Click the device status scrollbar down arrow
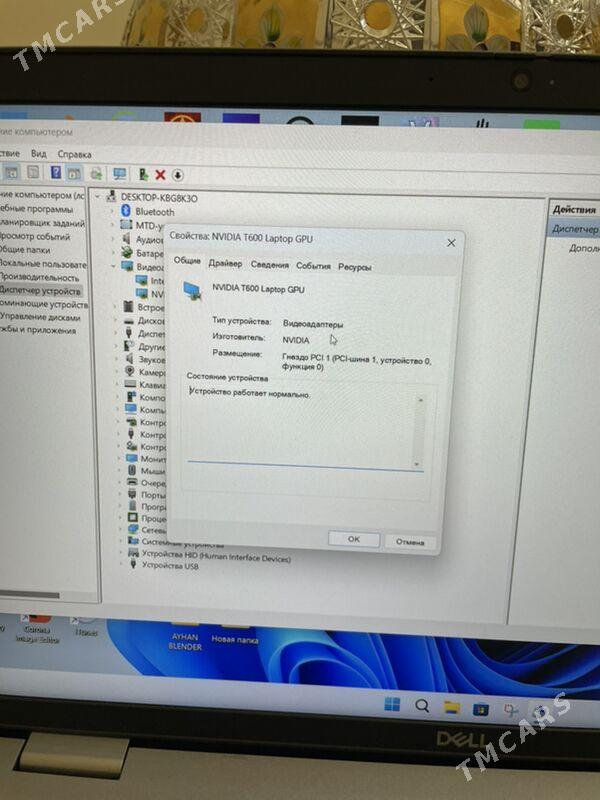 (417, 464)
